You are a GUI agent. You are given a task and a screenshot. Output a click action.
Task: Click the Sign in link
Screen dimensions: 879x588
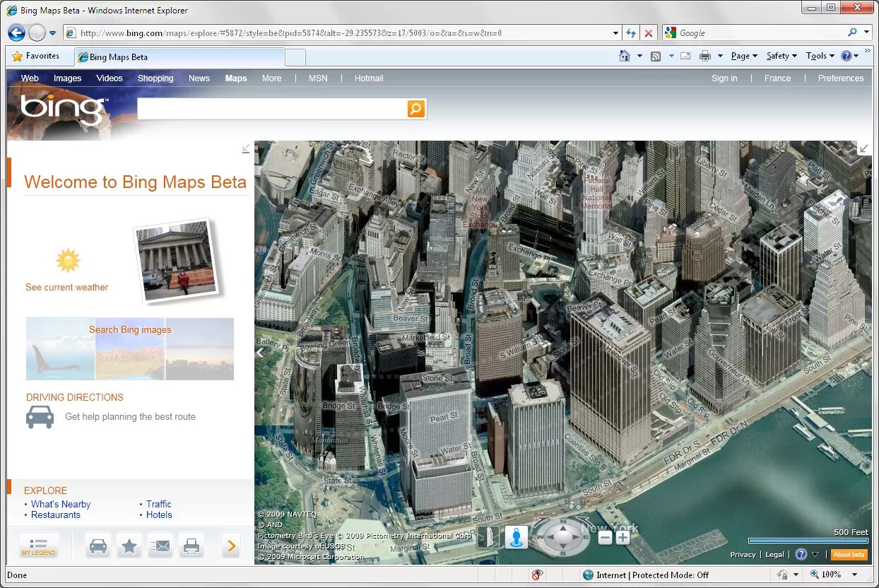pos(724,78)
